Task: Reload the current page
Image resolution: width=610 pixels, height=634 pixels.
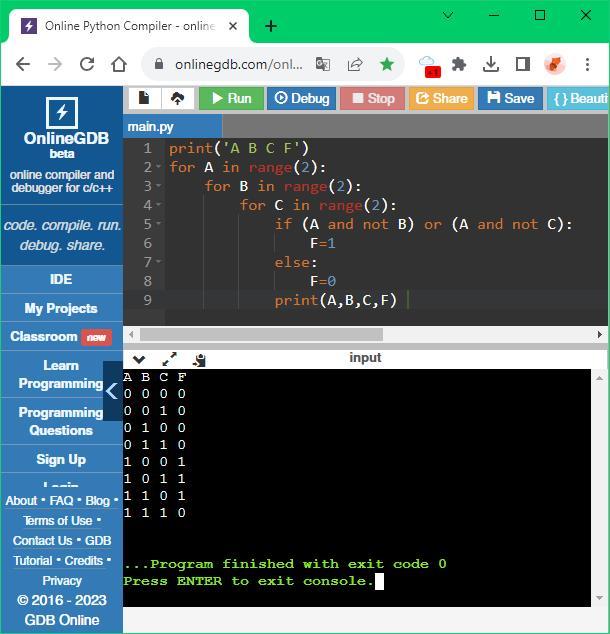Action: [x=87, y=64]
